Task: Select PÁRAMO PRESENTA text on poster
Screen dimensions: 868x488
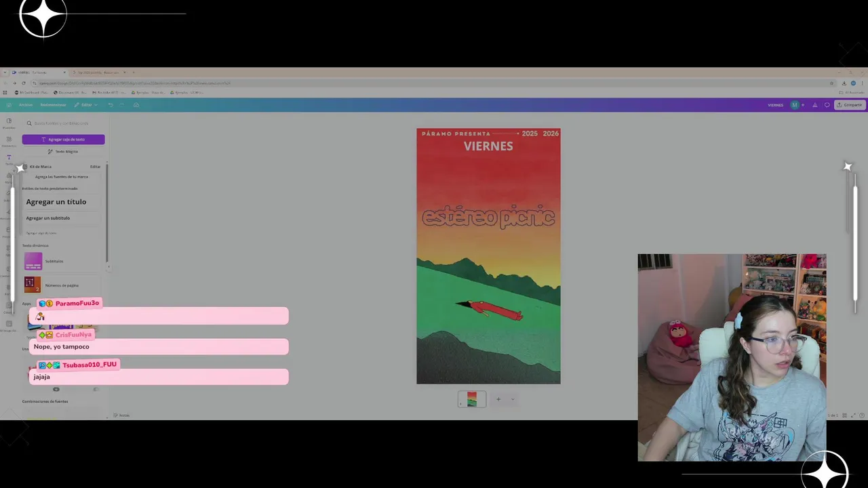Action: pos(456,134)
